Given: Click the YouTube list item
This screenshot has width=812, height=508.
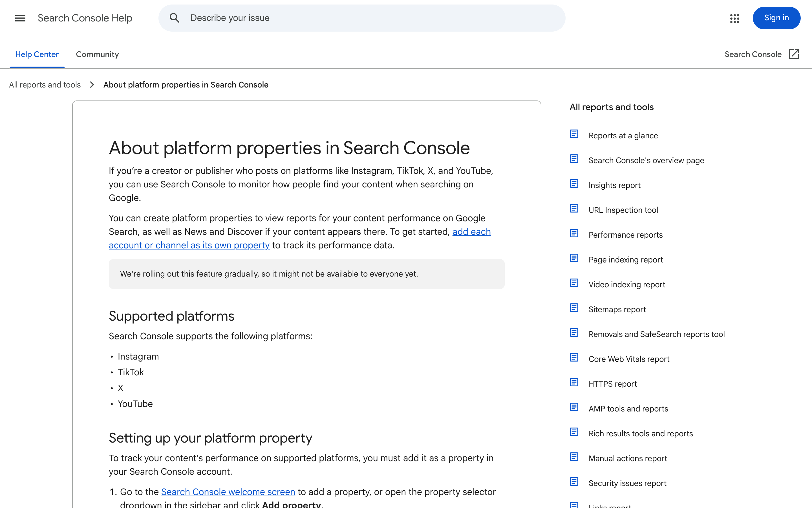Looking at the screenshot, I should [135, 404].
